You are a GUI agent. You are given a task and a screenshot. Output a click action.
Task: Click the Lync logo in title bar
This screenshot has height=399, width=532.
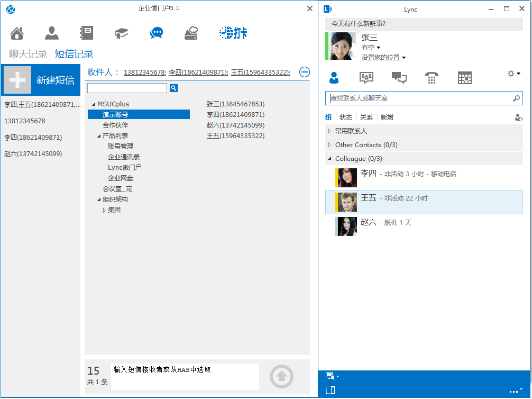[x=328, y=9]
